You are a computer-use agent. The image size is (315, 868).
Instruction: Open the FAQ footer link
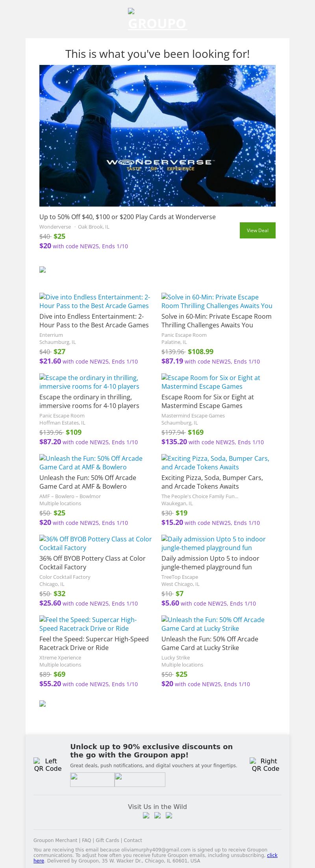coord(86,840)
